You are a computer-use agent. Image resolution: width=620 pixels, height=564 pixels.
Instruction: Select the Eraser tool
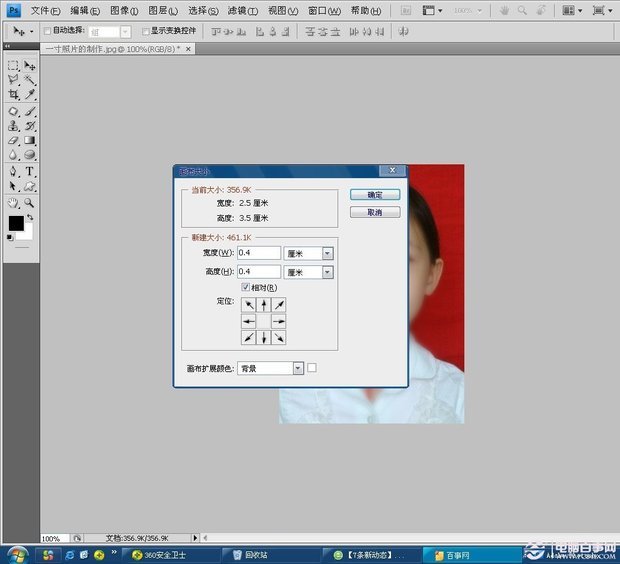click(x=13, y=141)
